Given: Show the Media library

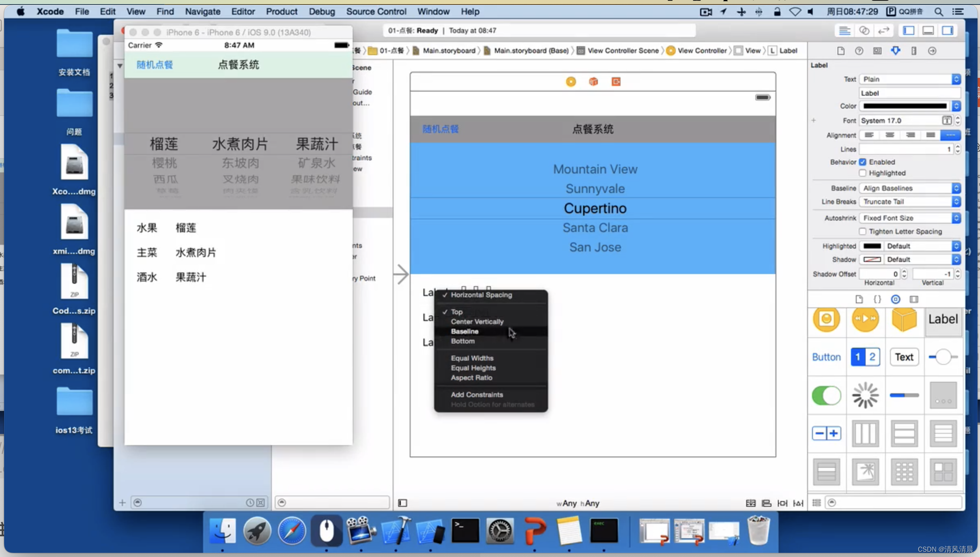Looking at the screenshot, I should click(913, 299).
